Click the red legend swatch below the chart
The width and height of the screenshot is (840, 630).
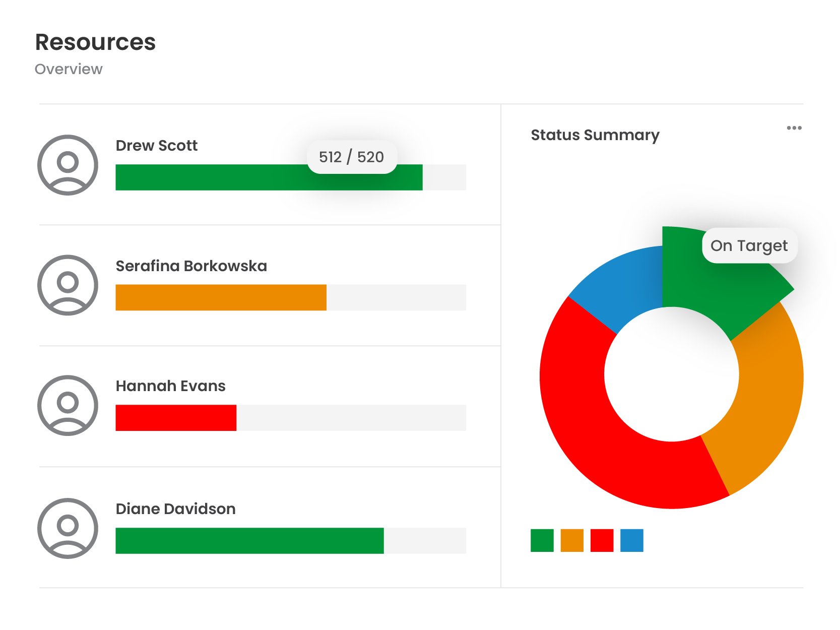pyautogui.click(x=602, y=541)
